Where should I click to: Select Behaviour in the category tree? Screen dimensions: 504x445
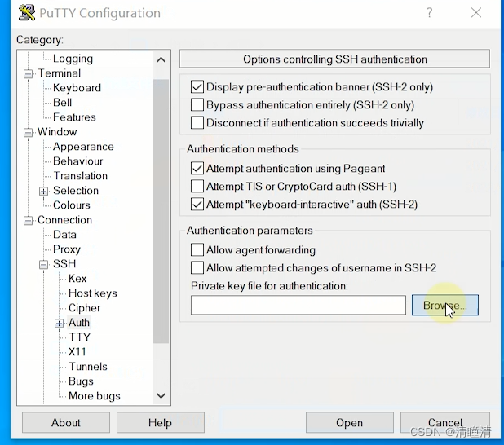[78, 161]
